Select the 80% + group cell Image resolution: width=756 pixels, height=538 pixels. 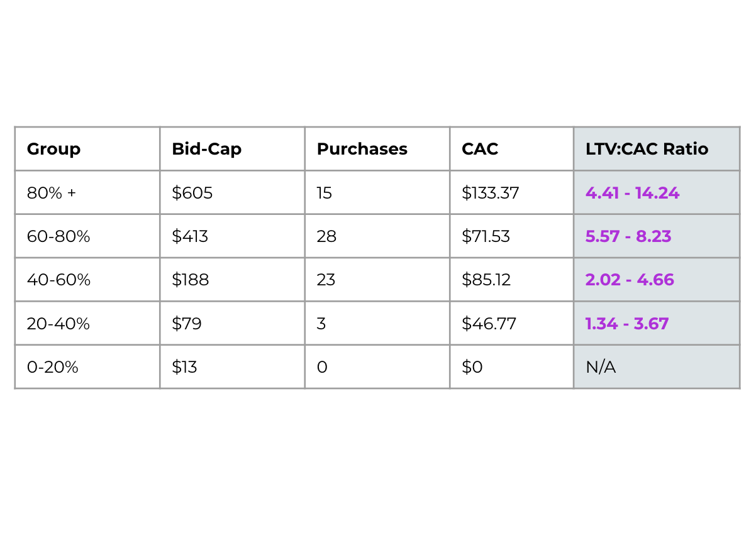[x=87, y=192]
